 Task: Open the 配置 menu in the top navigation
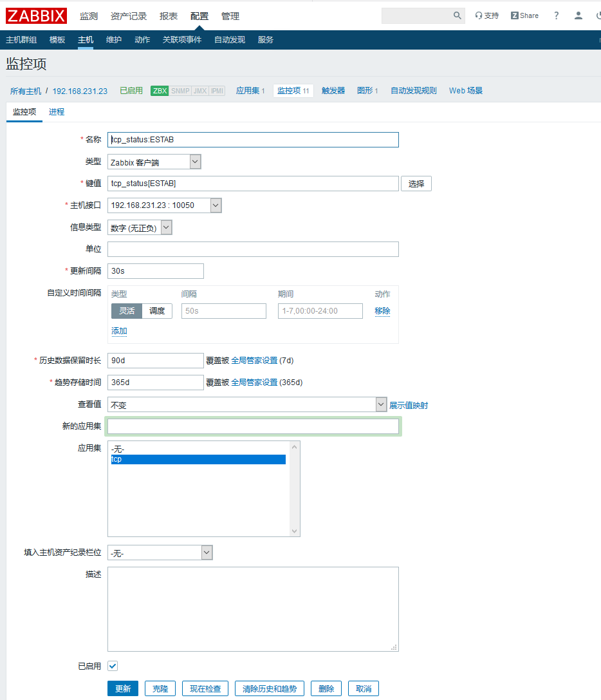coord(199,15)
